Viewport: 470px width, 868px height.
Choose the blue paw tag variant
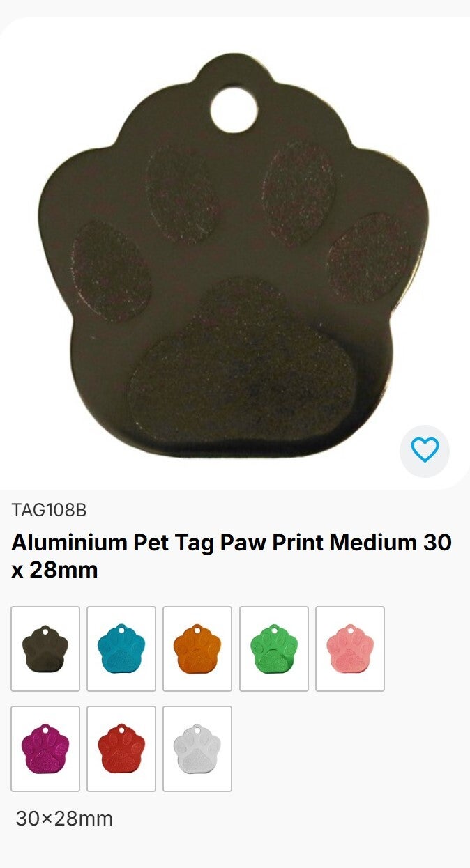tap(121, 649)
